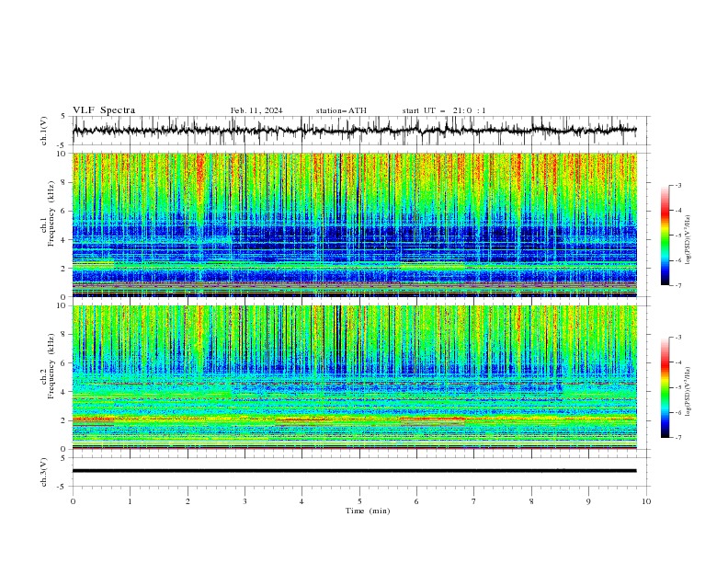
Task: Click the ch.1 spectrogram color bar
Action: (x=665, y=235)
